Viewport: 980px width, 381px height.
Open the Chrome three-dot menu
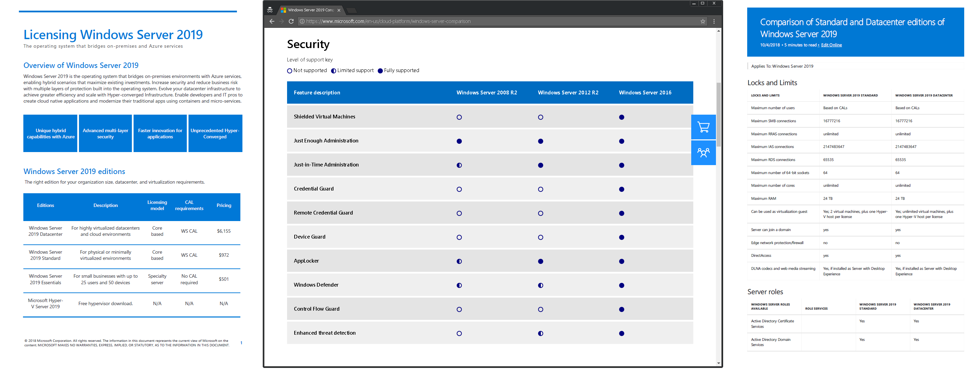click(714, 21)
